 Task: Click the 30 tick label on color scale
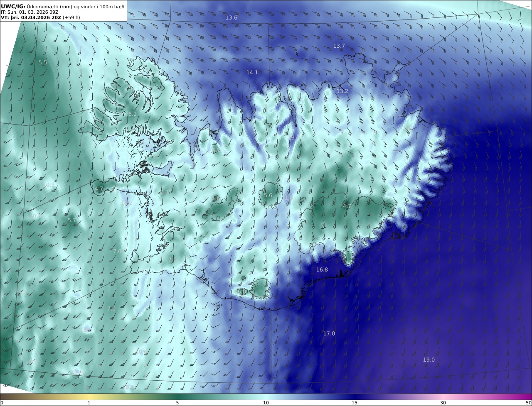443,403
